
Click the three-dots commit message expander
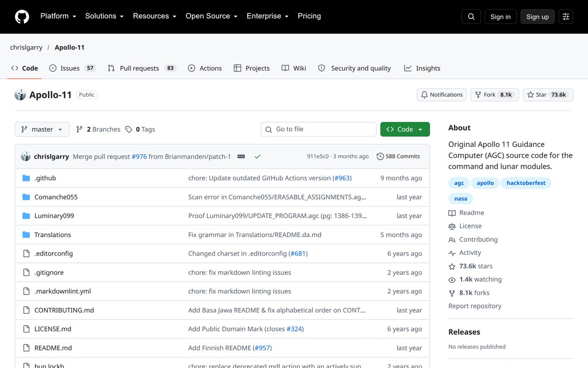coord(241,156)
